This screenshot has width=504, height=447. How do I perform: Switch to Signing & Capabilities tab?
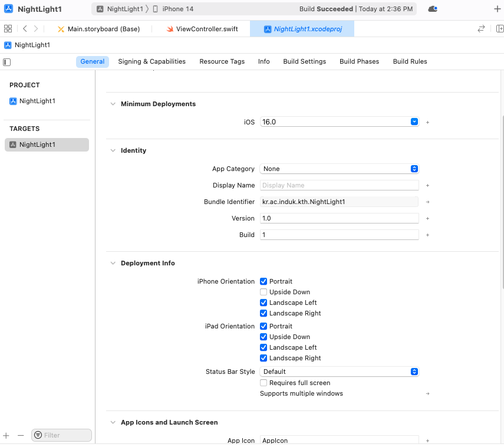pos(151,62)
